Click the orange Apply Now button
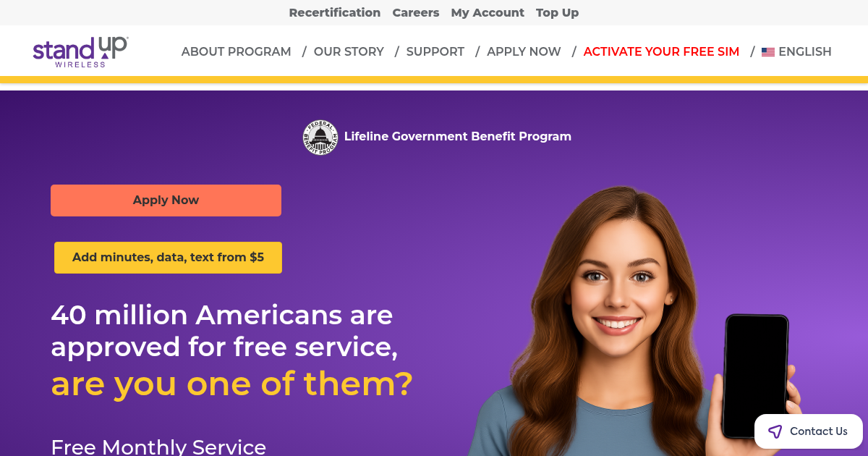Viewport: 868px width, 456px height. pyautogui.click(x=166, y=200)
